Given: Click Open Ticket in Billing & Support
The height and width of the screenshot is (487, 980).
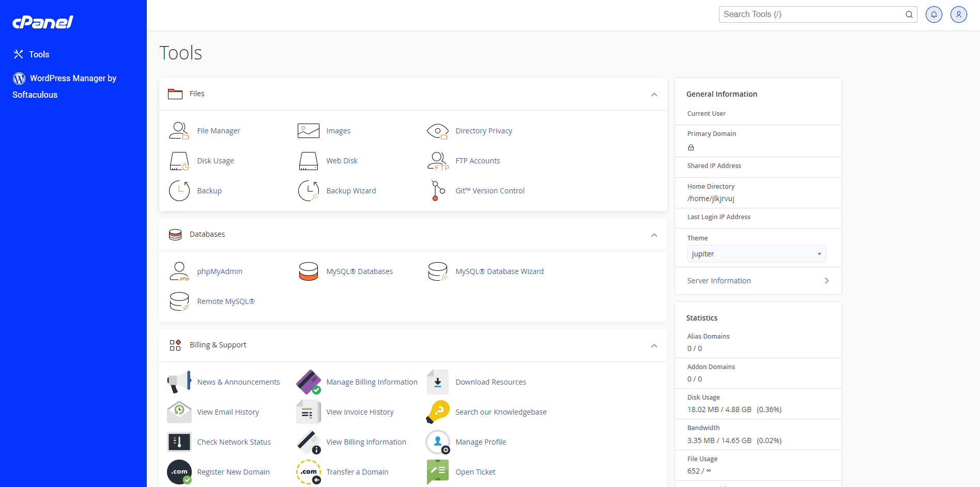Looking at the screenshot, I should pyautogui.click(x=474, y=471).
